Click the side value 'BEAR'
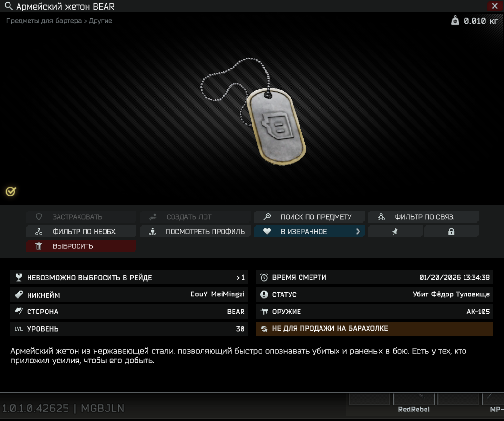This screenshot has height=421, width=504. [x=236, y=312]
